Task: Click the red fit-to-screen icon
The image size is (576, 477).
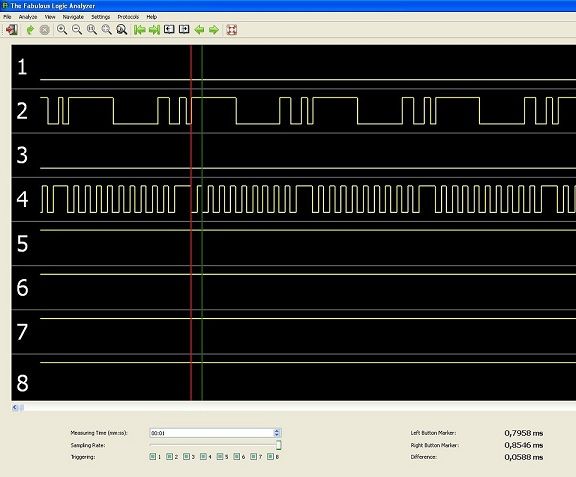Action: [232, 30]
